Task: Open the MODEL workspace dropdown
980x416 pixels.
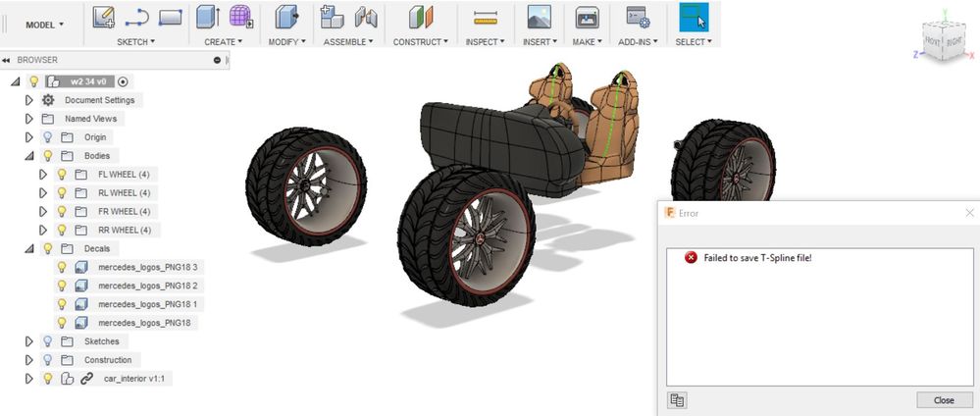Action: (44, 25)
